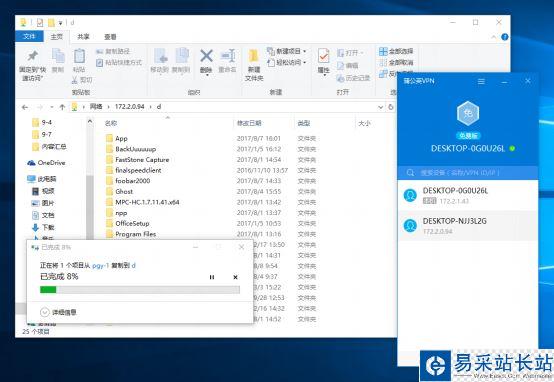This screenshot has width=554, height=382.
Task: Select OneDrive in navigation pane
Action: 46,163
